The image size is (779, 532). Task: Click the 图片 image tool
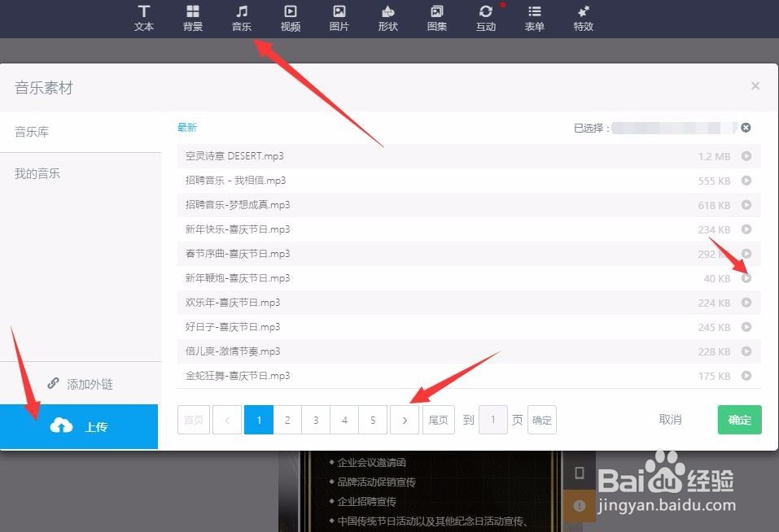339,18
